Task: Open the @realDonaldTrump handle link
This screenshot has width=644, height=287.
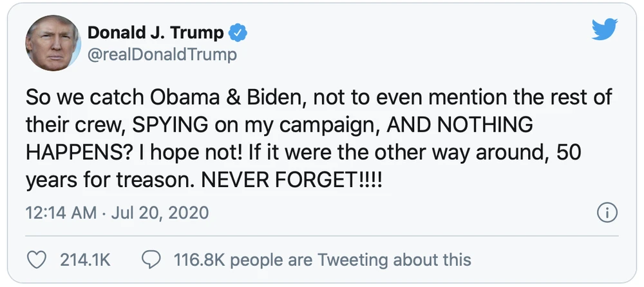Action: pos(162,54)
